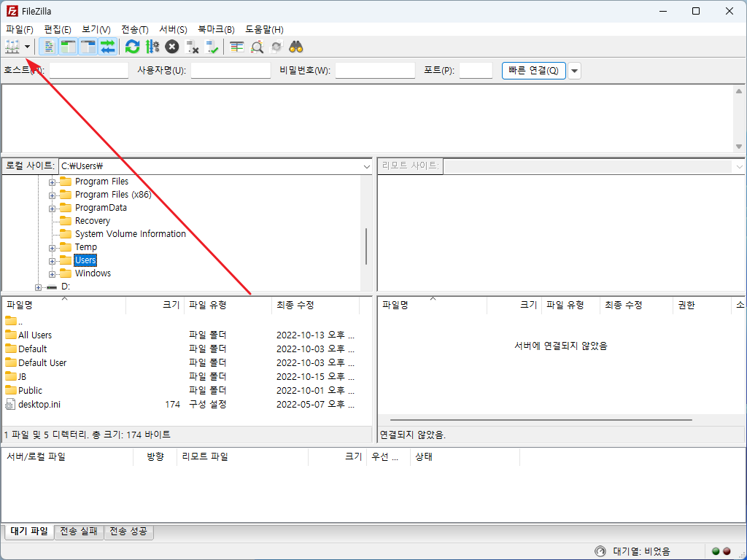Open the Site Manager icon
The image size is (747, 560).
point(12,47)
